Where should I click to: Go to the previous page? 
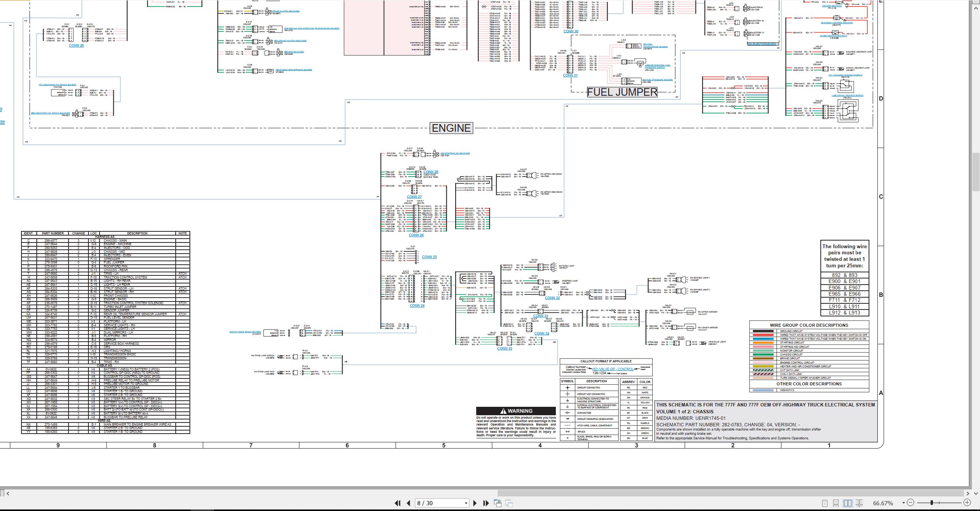[x=408, y=503]
